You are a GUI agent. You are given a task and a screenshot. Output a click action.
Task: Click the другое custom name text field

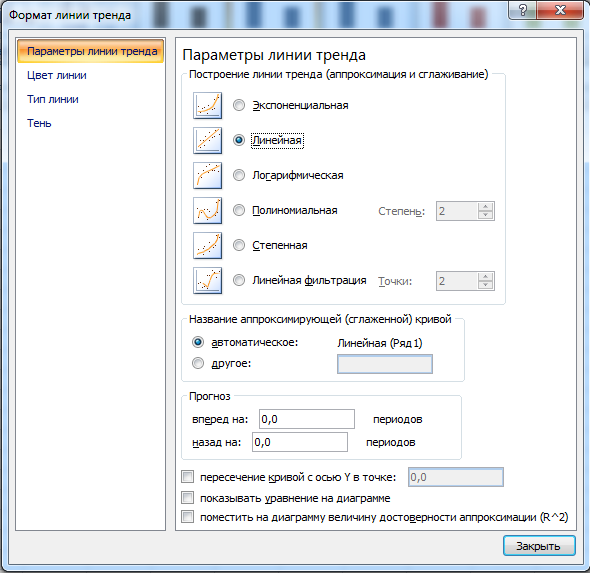[385, 364]
